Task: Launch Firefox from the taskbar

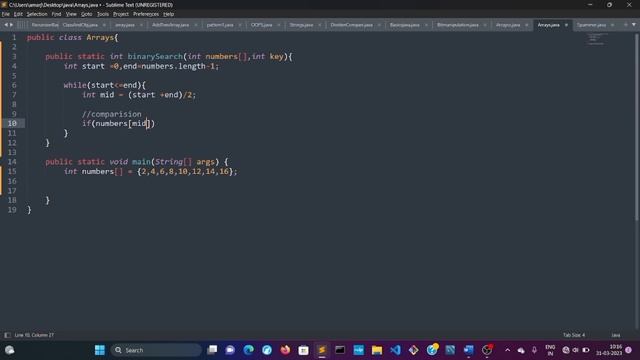Action: (285, 350)
